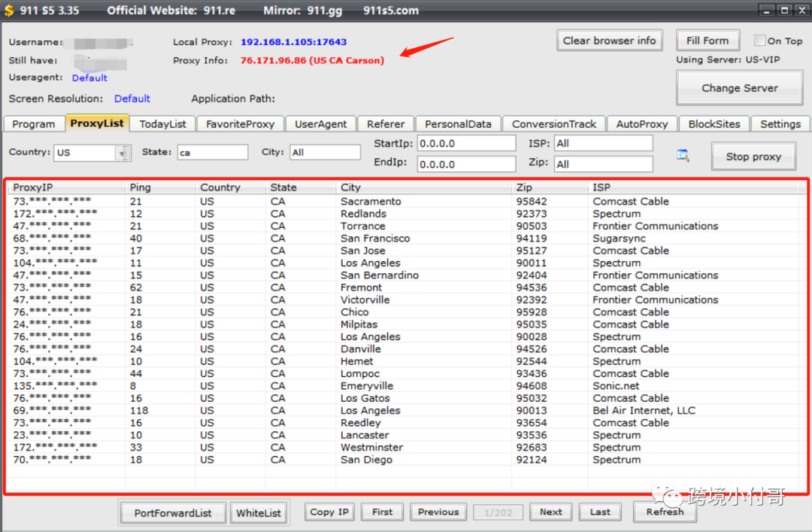Click the Change Server button
Viewport: 812px width, 532px height.
click(739, 88)
